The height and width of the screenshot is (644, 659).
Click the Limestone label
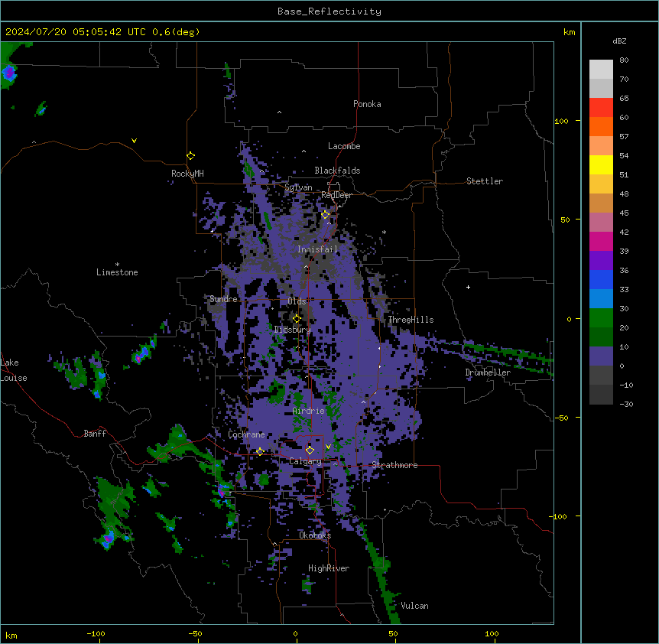[117, 272]
